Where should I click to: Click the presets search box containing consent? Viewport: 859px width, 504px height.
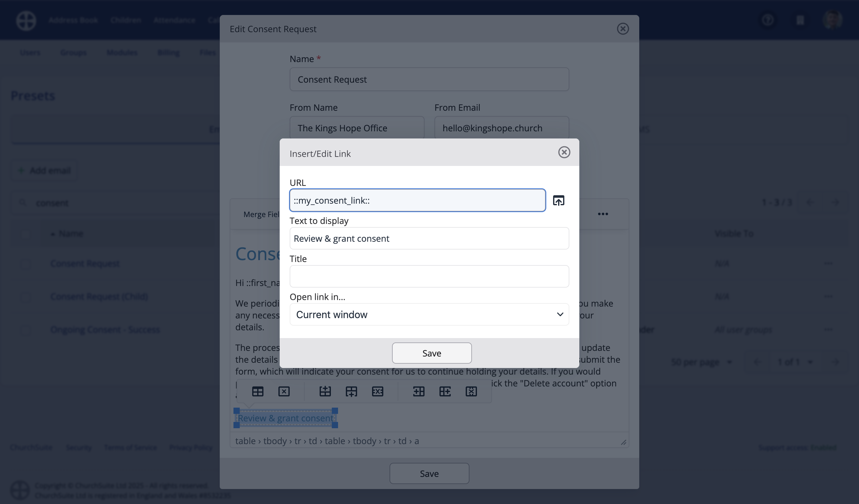pos(116,203)
